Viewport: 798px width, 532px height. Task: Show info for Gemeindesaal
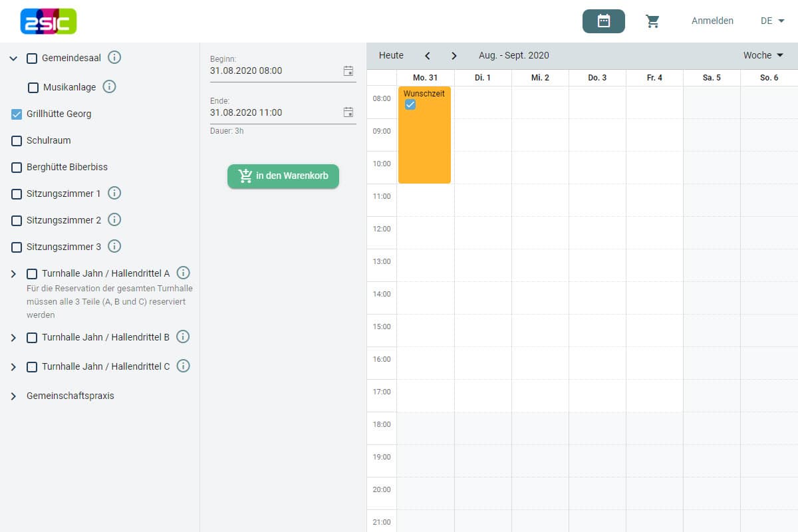(x=114, y=58)
